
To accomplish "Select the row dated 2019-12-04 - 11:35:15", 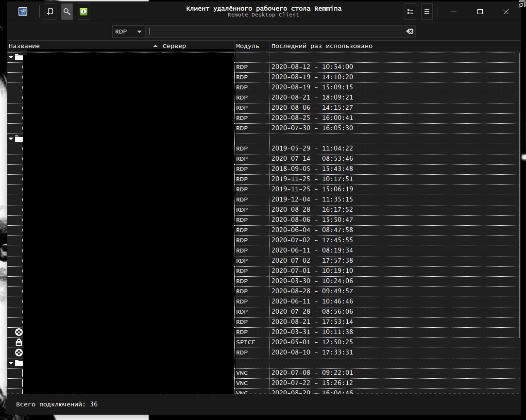I will pyautogui.click(x=264, y=200).
